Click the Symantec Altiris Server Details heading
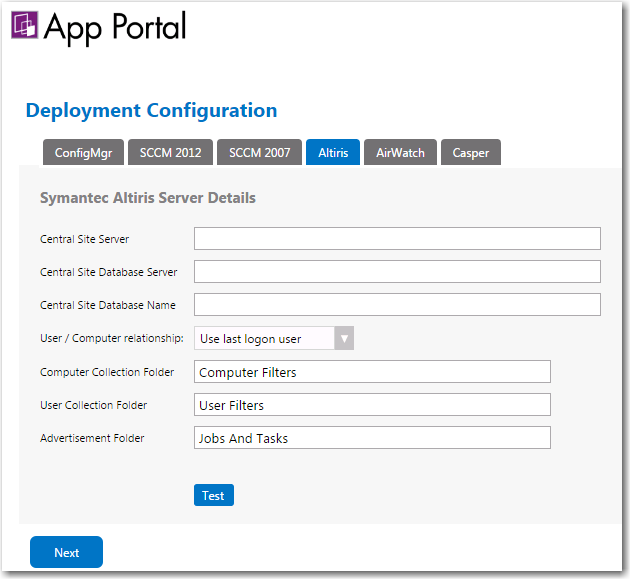 (148, 198)
